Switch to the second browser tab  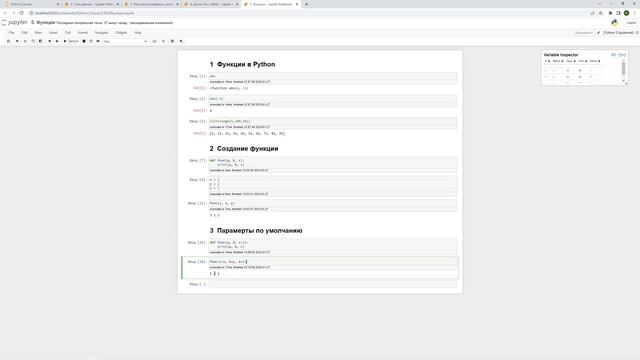pyautogui.click(x=92, y=4)
